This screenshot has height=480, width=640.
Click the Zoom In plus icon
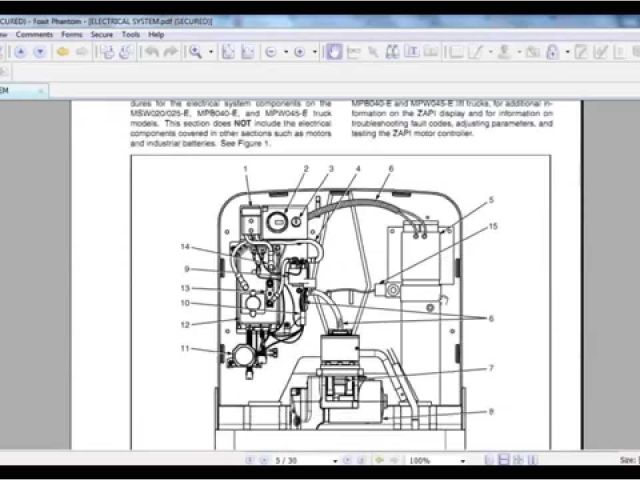[299, 52]
